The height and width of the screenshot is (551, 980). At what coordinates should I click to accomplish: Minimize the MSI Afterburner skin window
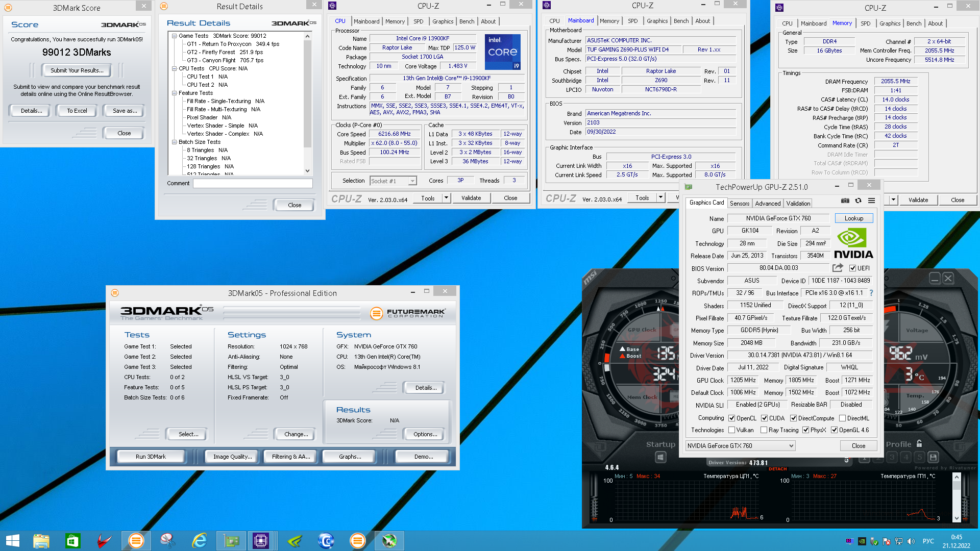(x=935, y=279)
